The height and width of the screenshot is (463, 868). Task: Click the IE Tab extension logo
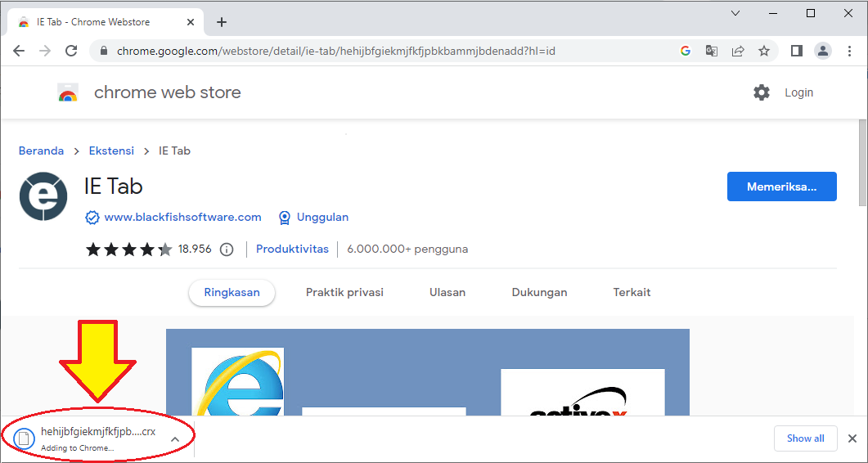point(43,196)
